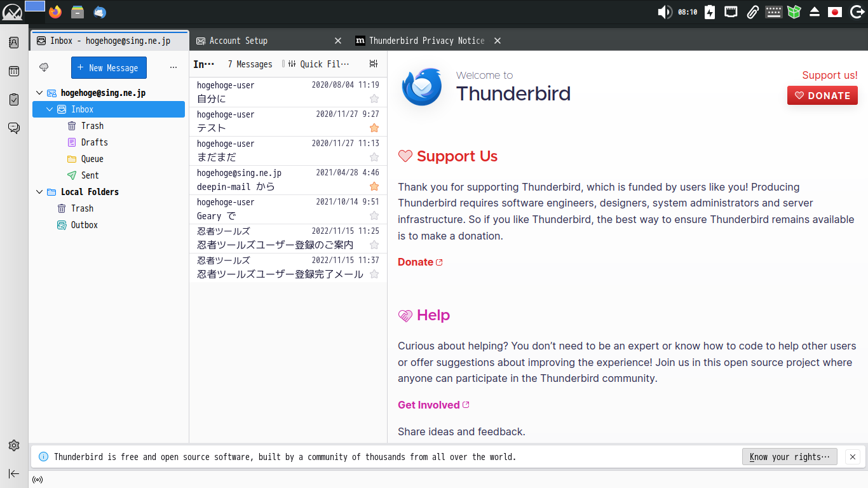Open the Chat space
Screen dimensions: 868x488
(x=14, y=128)
